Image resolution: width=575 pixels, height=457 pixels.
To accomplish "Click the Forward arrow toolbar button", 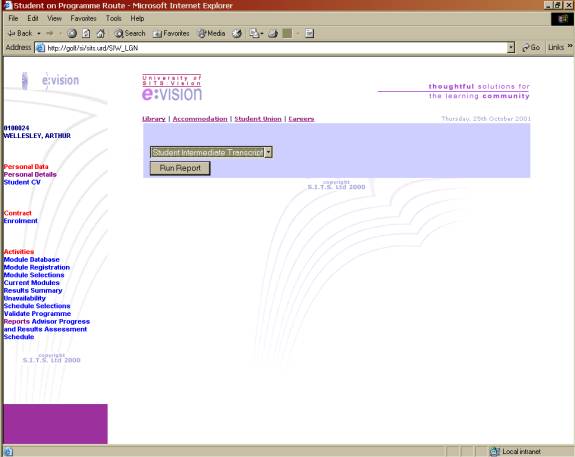I will coord(50,33).
